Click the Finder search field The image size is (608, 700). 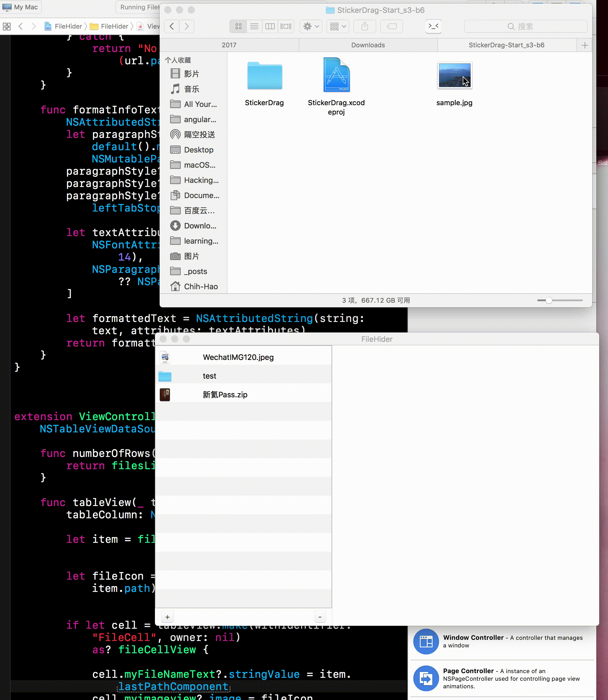525,27
